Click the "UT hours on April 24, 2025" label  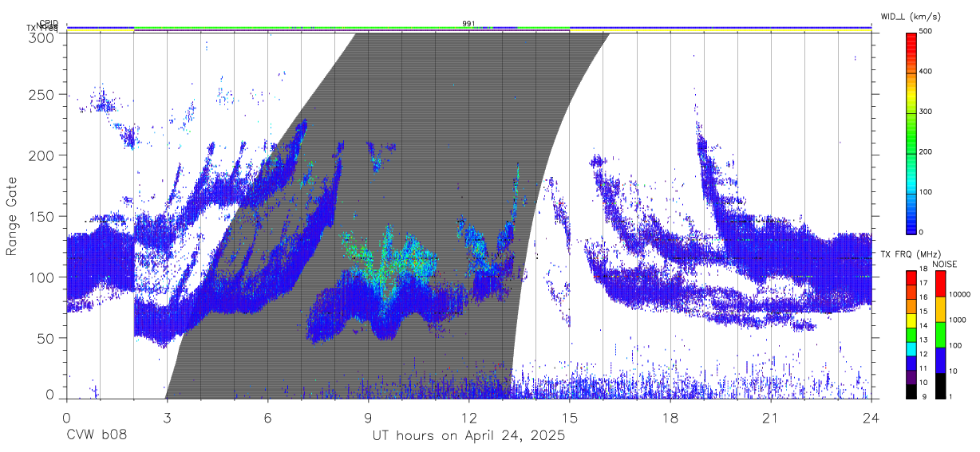(468, 436)
